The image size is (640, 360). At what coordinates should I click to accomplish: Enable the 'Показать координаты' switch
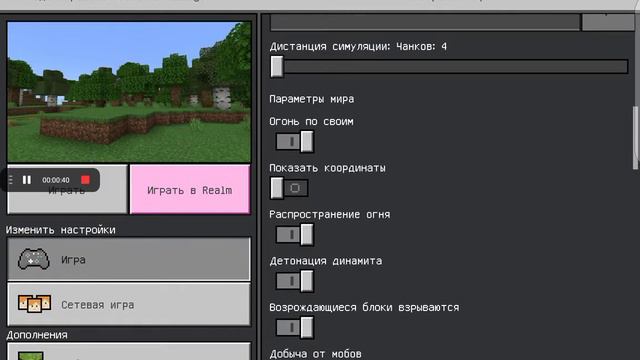click(289, 188)
